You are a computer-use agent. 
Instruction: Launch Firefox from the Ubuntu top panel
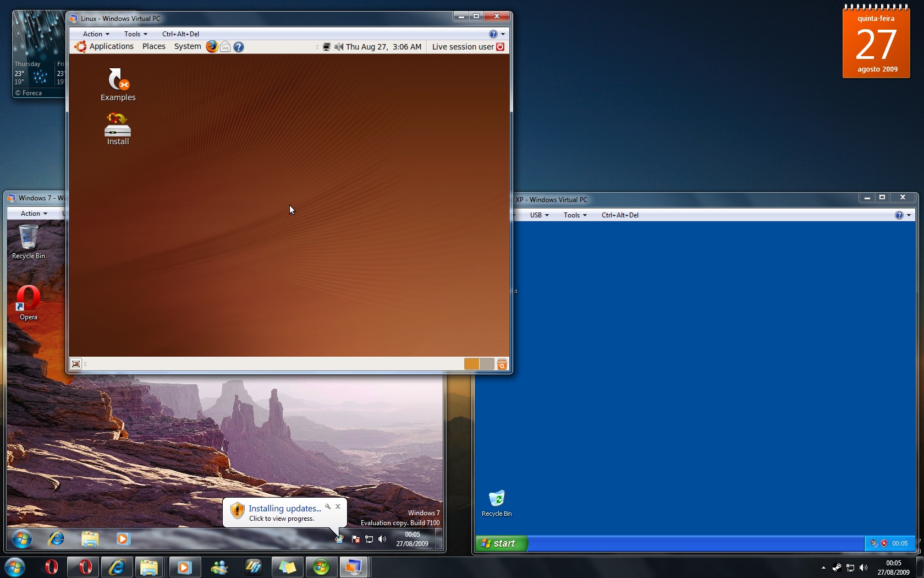click(x=212, y=47)
